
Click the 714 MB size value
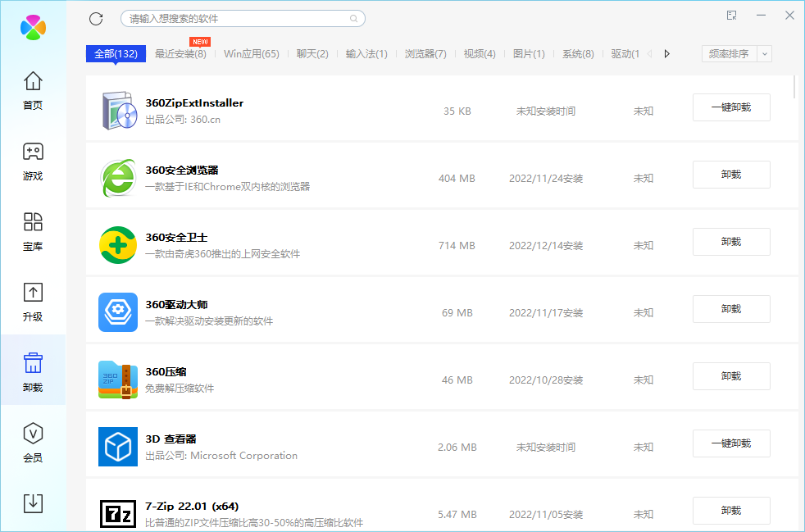coord(457,245)
